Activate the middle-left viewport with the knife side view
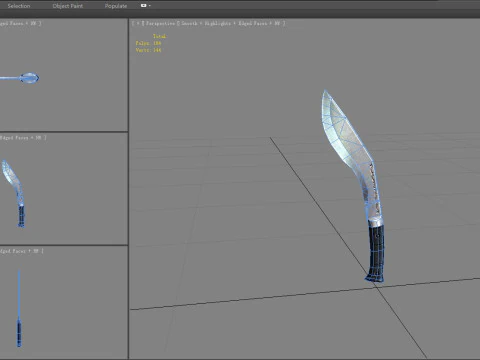The height and width of the screenshot is (360, 480). point(63,189)
